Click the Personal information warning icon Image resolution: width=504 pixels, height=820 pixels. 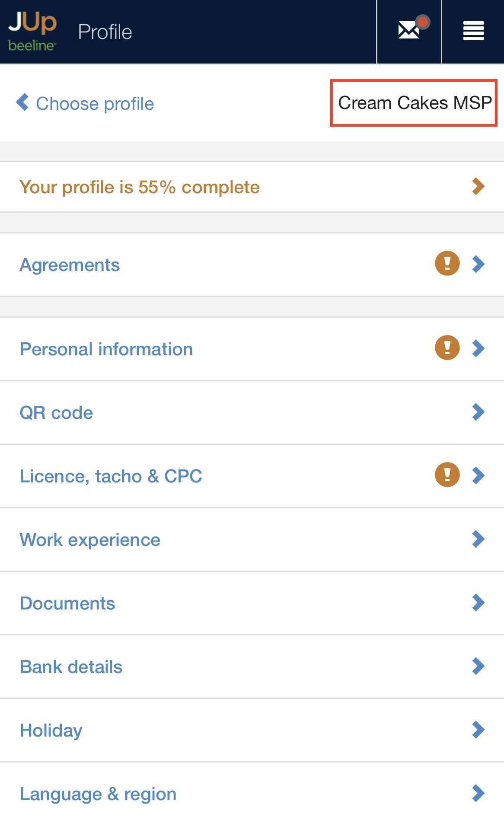[x=447, y=348]
